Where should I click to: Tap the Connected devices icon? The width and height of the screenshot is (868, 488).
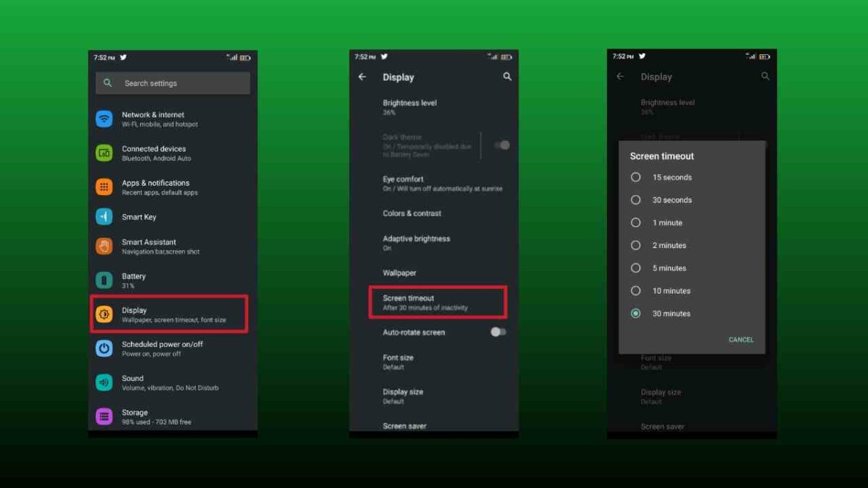104,153
